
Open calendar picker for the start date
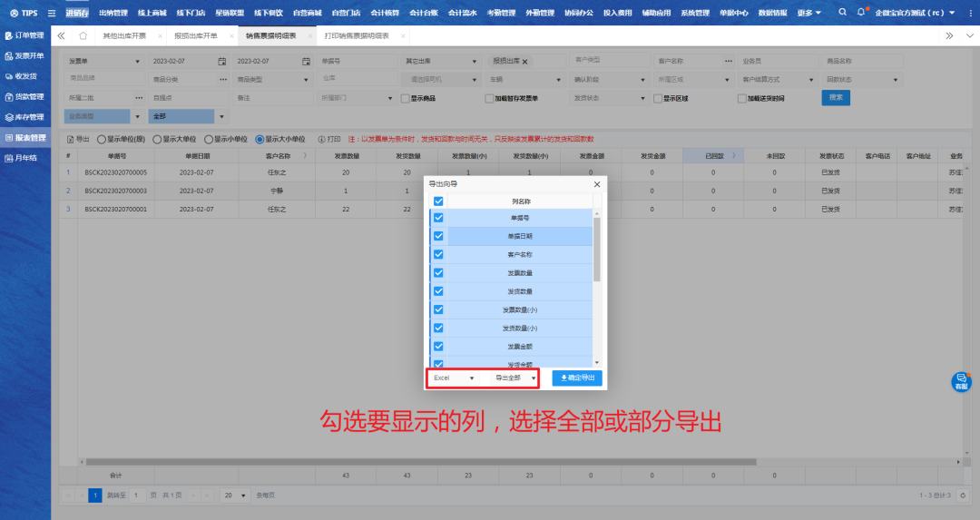tap(221, 61)
